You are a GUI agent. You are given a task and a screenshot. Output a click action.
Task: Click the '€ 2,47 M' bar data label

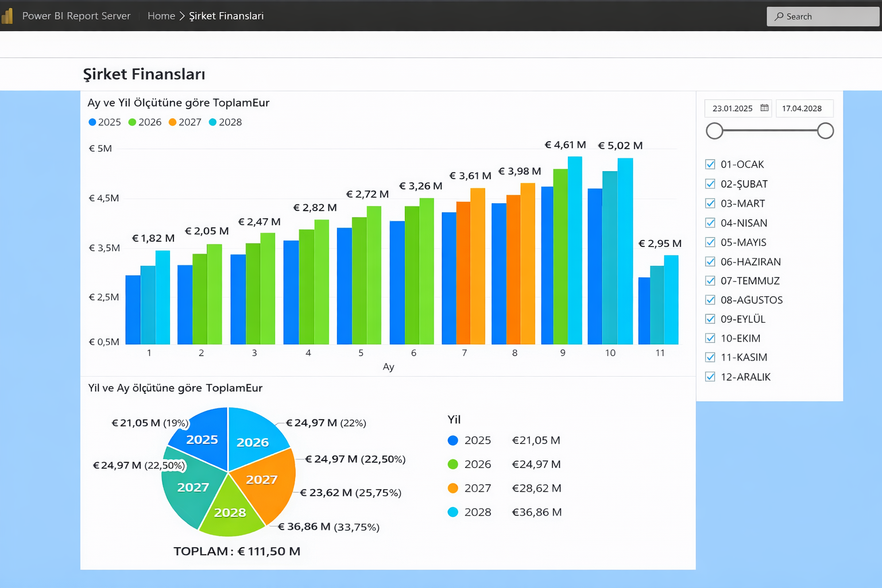[260, 222]
